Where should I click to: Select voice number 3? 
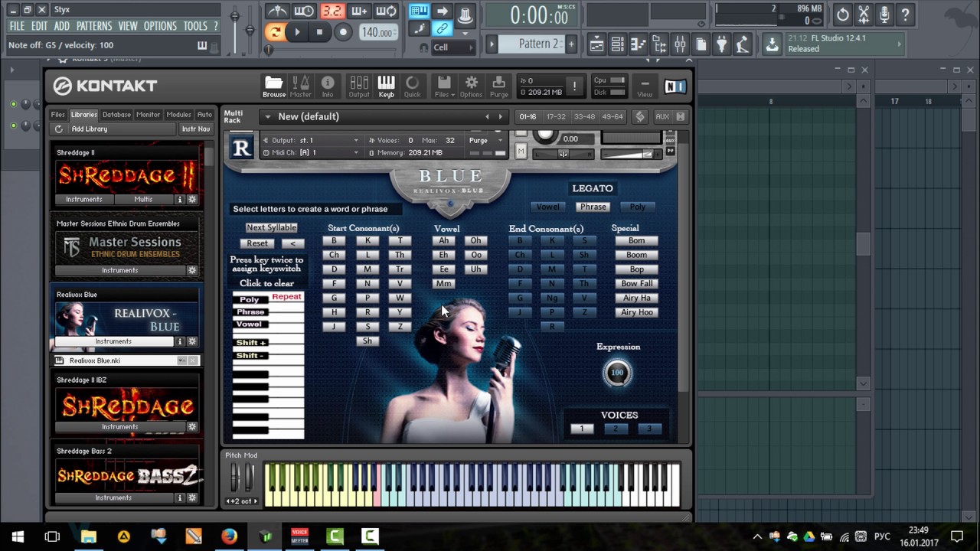pyautogui.click(x=649, y=429)
